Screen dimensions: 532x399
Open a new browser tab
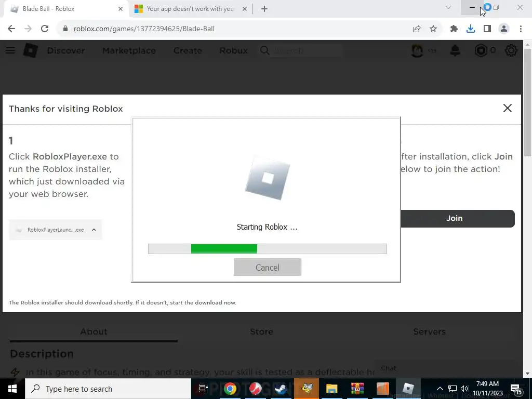tap(264, 9)
